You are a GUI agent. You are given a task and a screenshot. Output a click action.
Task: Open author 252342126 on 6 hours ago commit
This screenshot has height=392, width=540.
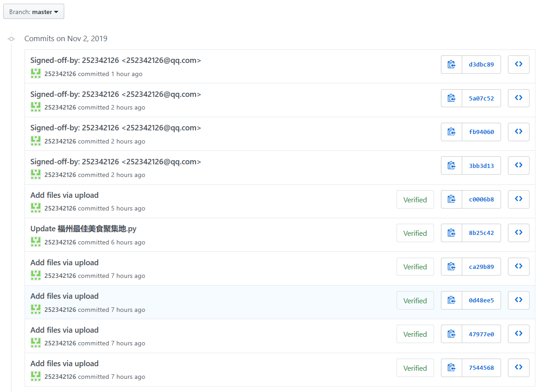60,242
